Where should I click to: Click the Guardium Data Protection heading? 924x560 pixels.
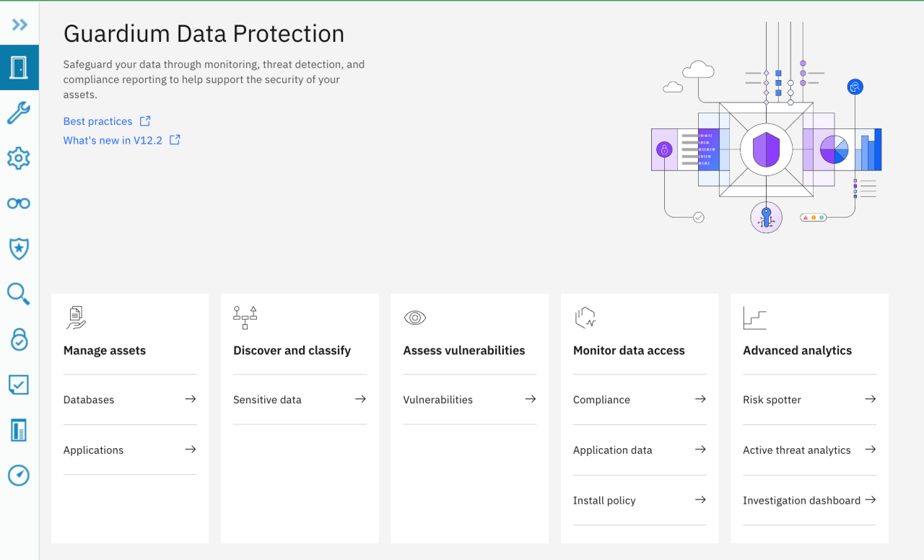204,34
